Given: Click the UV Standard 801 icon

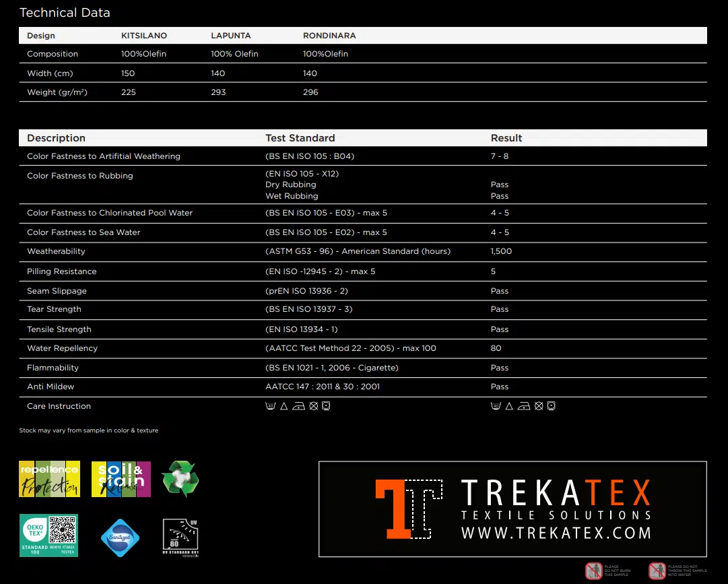Looking at the screenshot, I should pyautogui.click(x=180, y=536).
